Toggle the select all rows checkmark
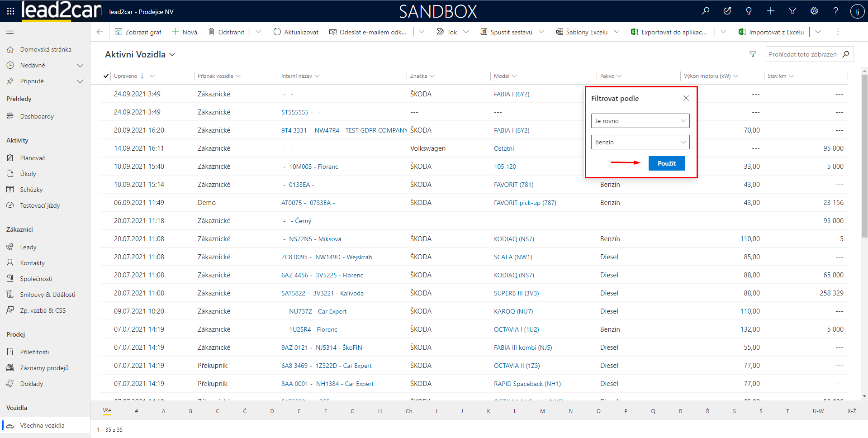 [x=106, y=76]
